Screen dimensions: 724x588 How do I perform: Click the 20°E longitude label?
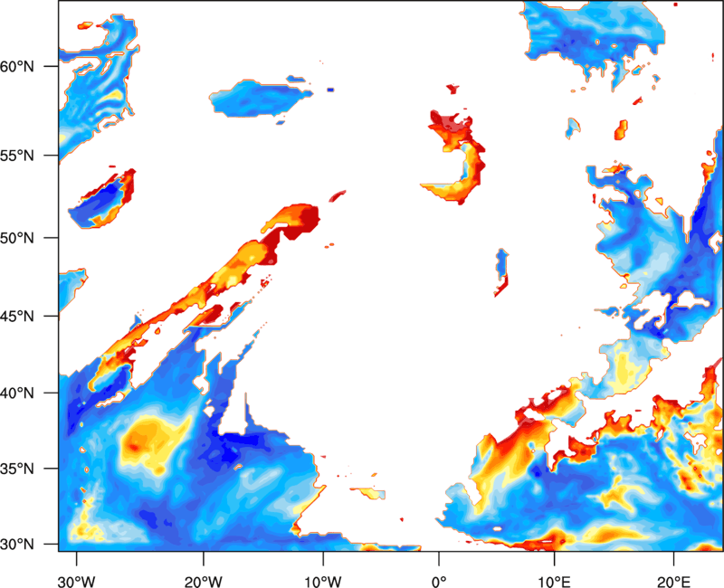coord(673,582)
